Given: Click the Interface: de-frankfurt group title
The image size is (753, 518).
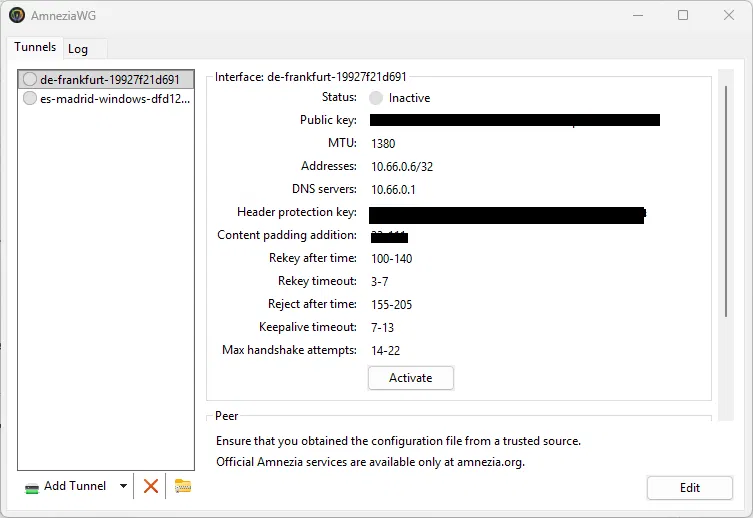Looking at the screenshot, I should tap(311, 77).
